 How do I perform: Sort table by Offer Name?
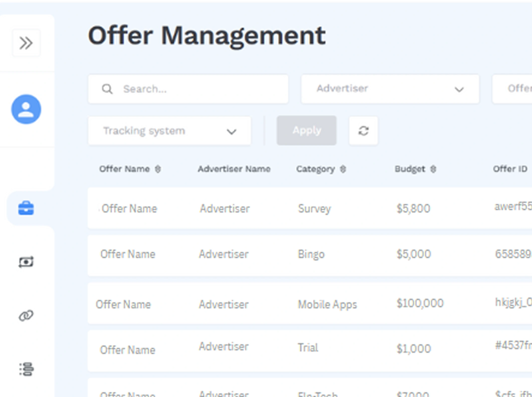[158, 169]
